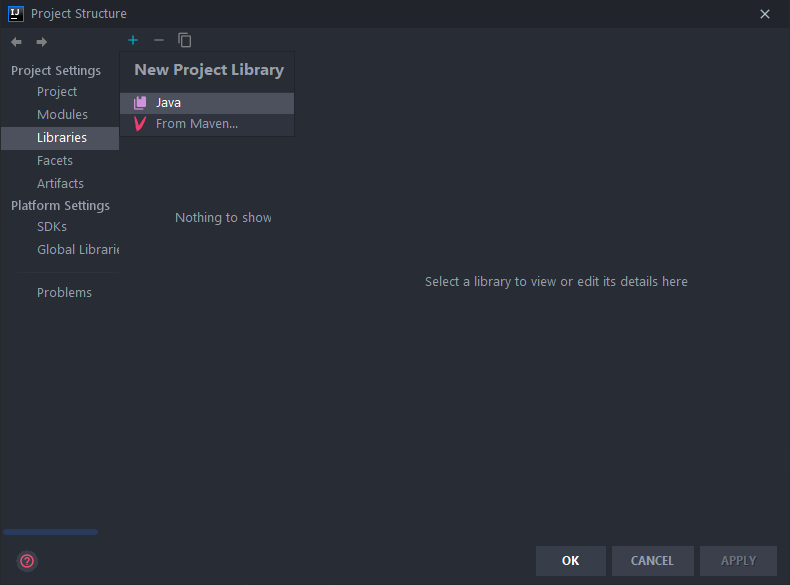Click the Maven icon in the popup
Image resolution: width=790 pixels, height=585 pixels.
(x=140, y=123)
